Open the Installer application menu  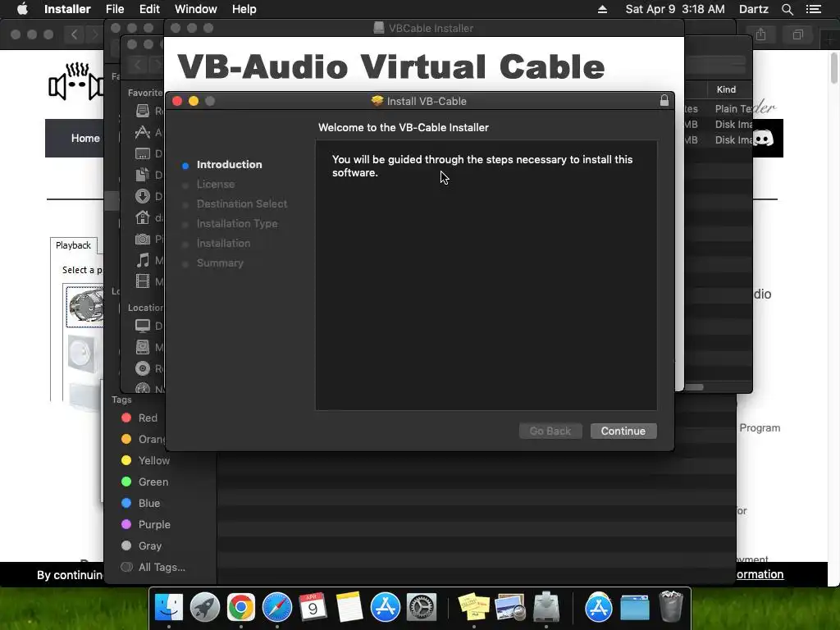(67, 9)
